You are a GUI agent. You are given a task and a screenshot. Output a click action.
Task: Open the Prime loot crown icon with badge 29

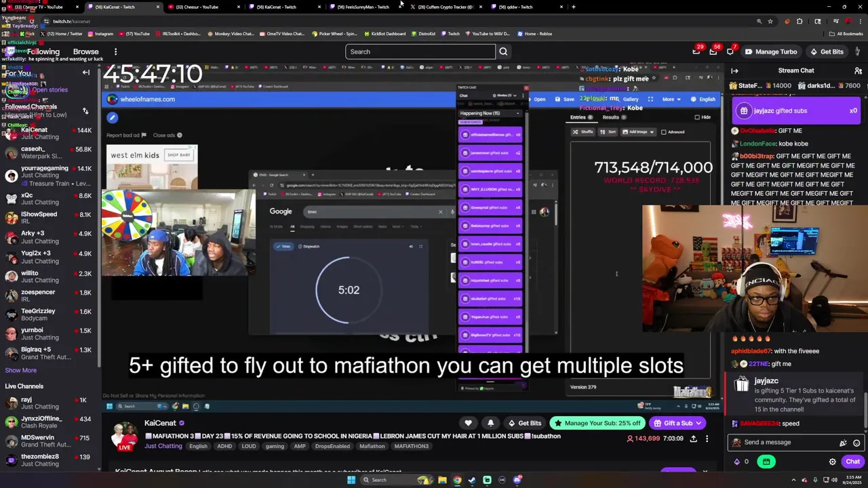point(696,52)
